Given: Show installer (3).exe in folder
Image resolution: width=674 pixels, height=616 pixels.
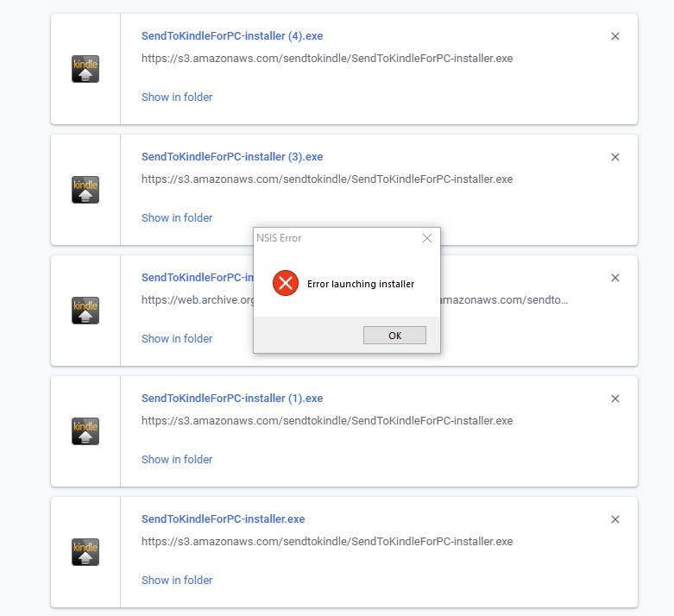Looking at the screenshot, I should [x=177, y=218].
